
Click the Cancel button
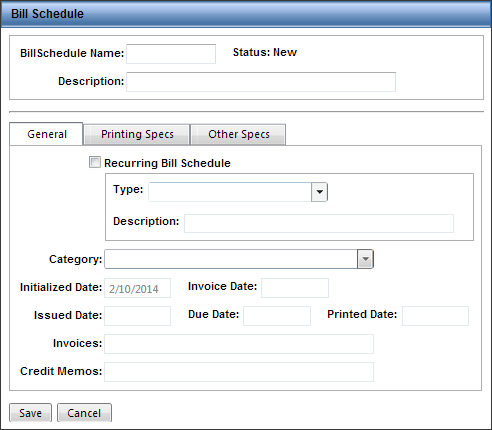point(84,413)
